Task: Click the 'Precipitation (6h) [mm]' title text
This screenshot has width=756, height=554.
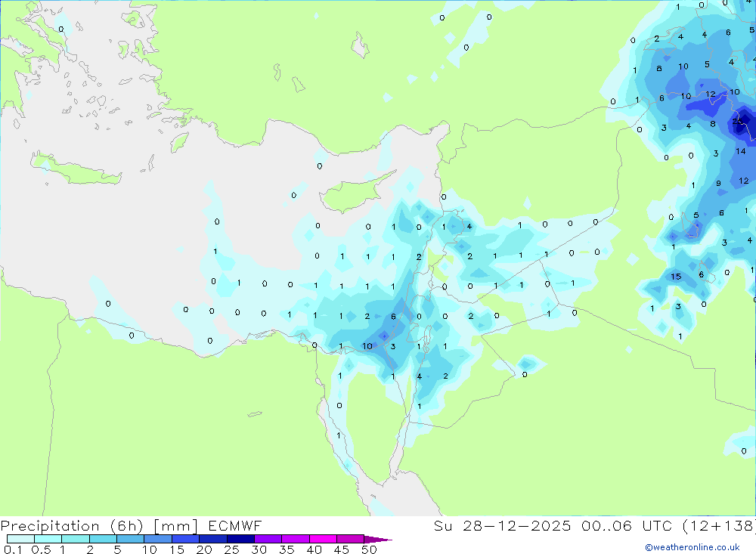Action: click(99, 526)
